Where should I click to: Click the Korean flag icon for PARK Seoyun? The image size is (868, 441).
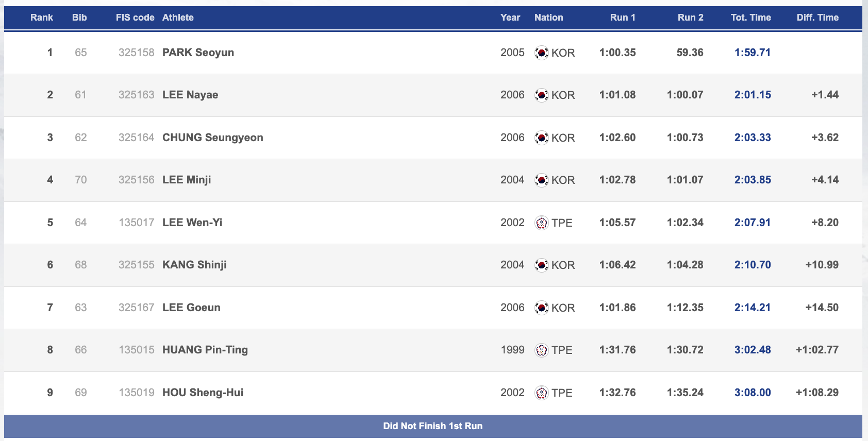tap(541, 53)
